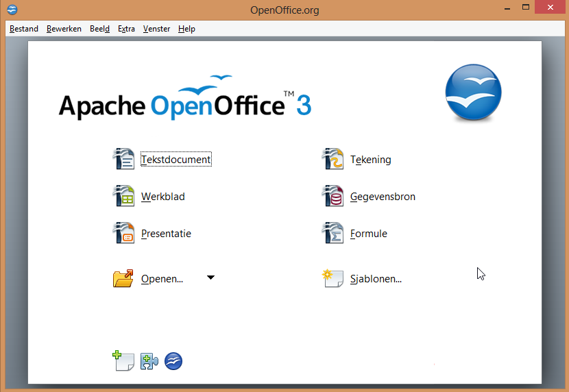
Task: Open the Extra menu
Action: tap(126, 29)
